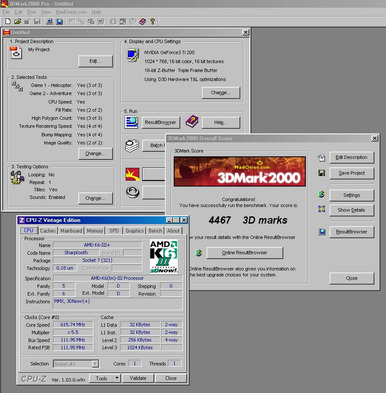This screenshot has height=393, width=386.
Task: Click the Core Speed 615.74 MHz field
Action: (73, 325)
